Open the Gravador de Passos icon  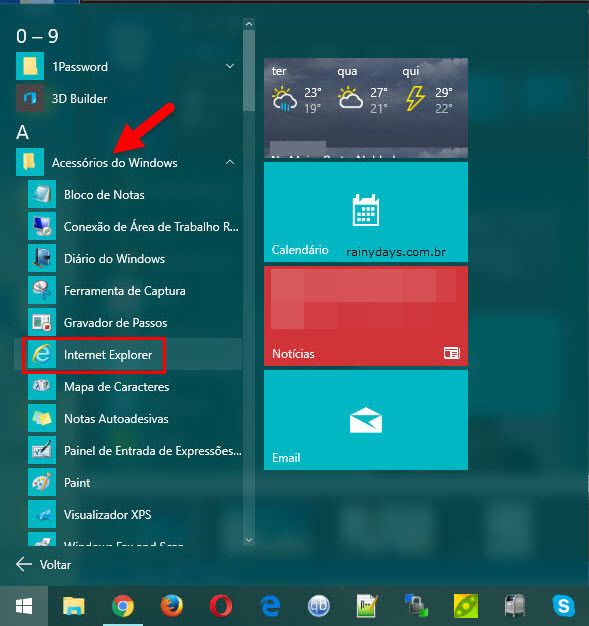click(42, 322)
